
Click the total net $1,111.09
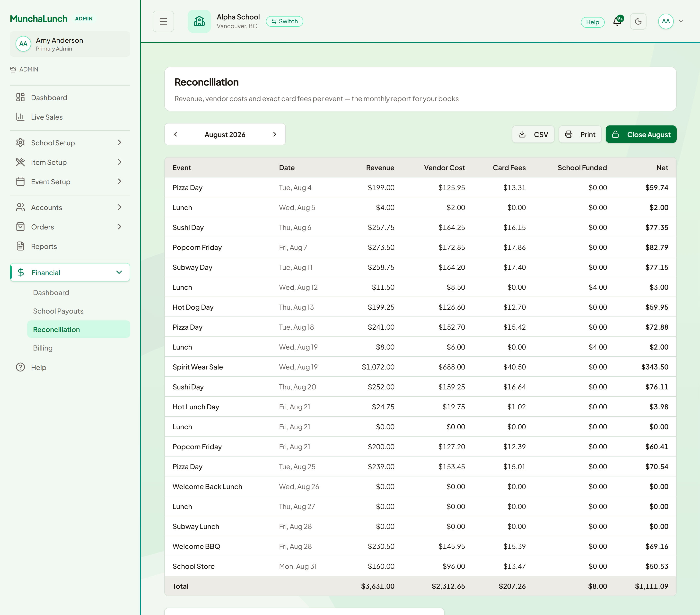pos(651,586)
